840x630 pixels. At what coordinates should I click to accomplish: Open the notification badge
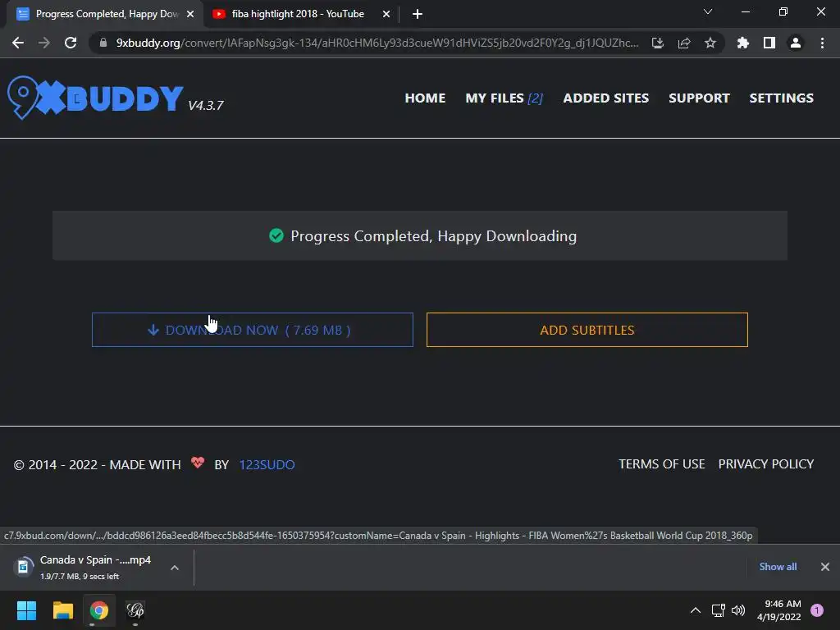[x=816, y=610]
